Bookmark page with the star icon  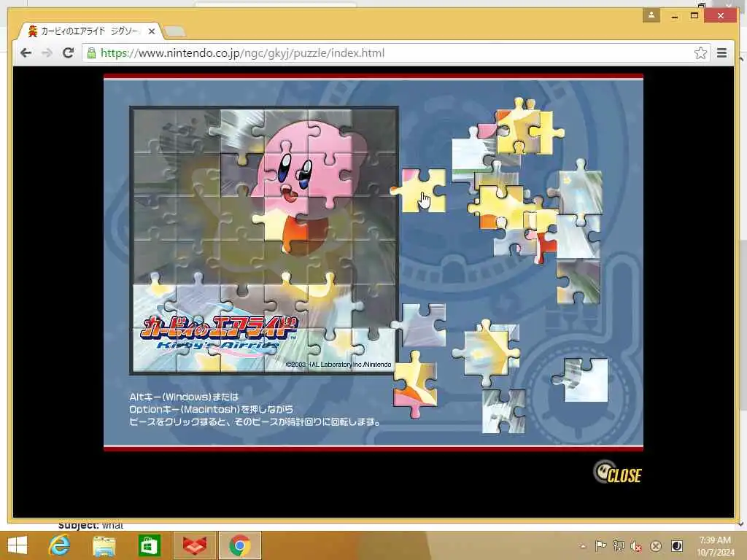(700, 52)
